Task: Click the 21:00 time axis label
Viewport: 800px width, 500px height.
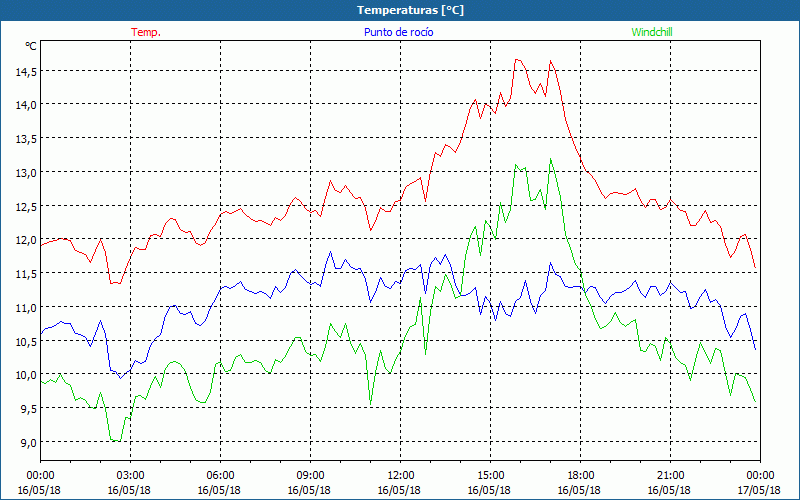Action: (670, 475)
